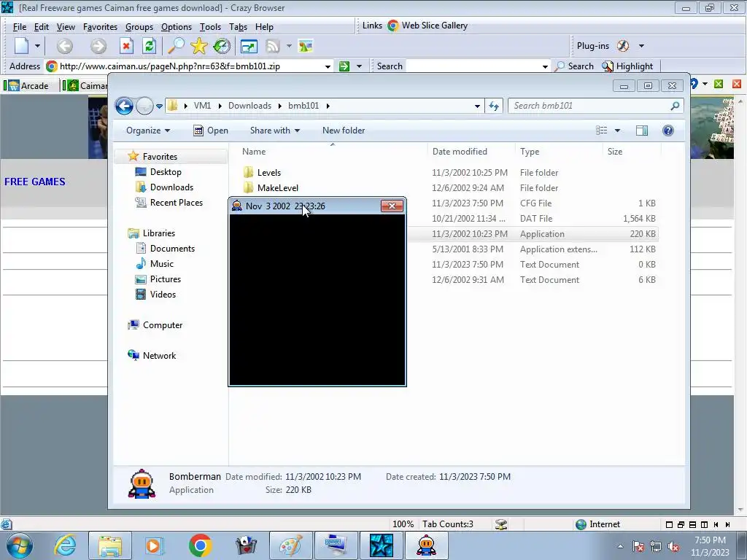Viewport: 747px width, 560px height.
Task: Sort by Date modified column header
Action: click(x=460, y=152)
